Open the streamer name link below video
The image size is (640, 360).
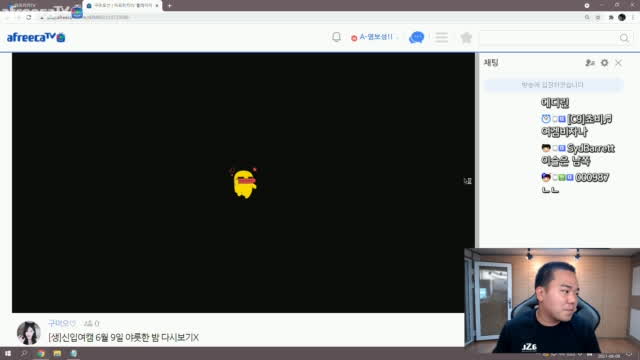click(x=62, y=323)
